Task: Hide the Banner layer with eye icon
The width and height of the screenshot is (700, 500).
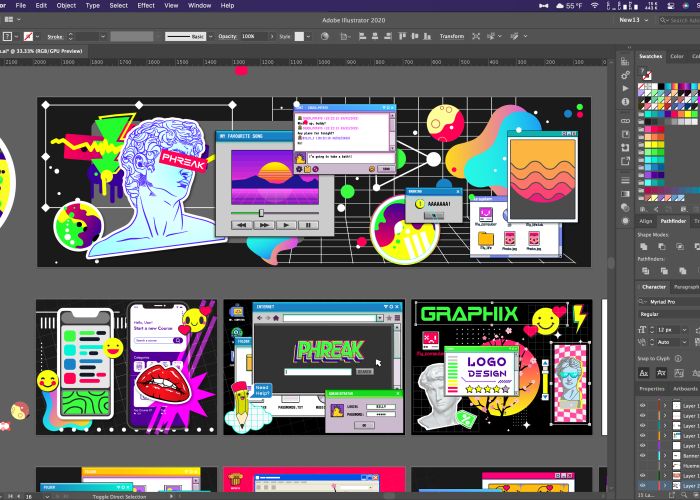Action: [643, 455]
